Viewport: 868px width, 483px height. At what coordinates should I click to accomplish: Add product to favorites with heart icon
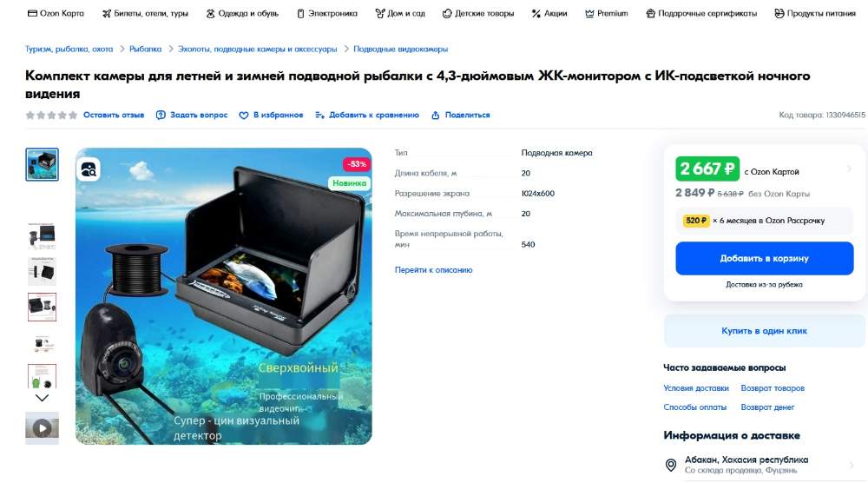pyautogui.click(x=244, y=116)
